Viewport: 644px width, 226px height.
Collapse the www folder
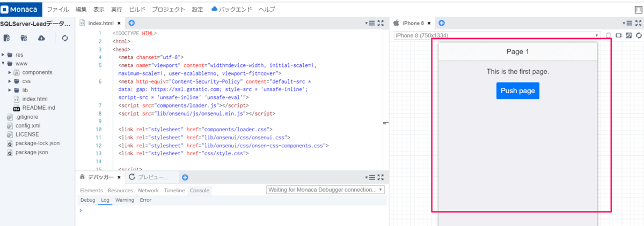[3, 64]
